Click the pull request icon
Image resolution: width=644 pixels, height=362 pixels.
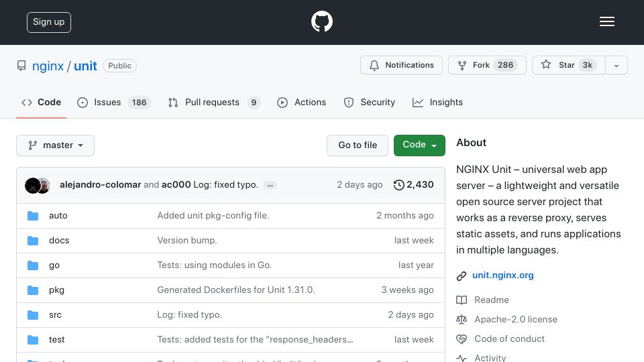coord(173,103)
